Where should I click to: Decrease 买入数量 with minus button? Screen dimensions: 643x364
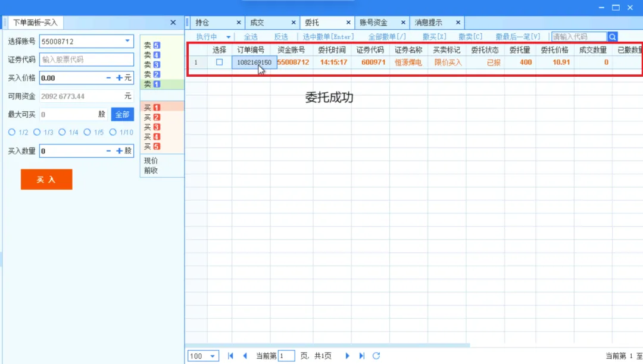tap(108, 151)
